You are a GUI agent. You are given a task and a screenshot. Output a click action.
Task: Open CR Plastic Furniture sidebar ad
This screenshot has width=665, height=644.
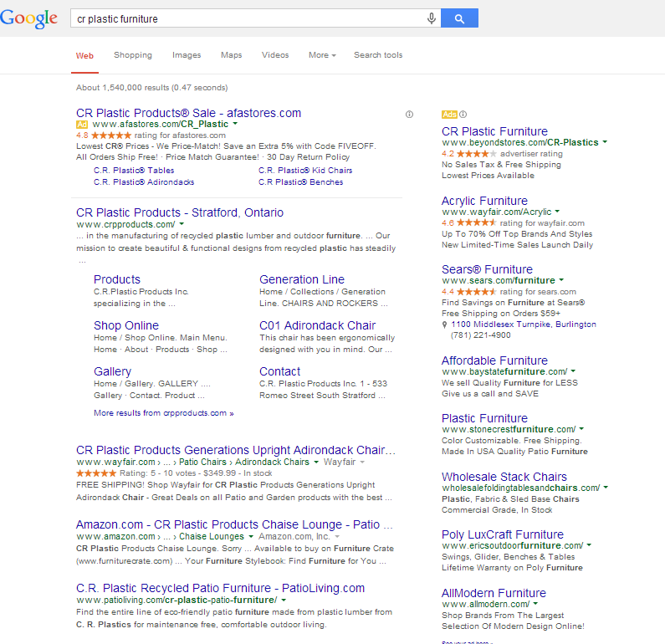coord(494,131)
